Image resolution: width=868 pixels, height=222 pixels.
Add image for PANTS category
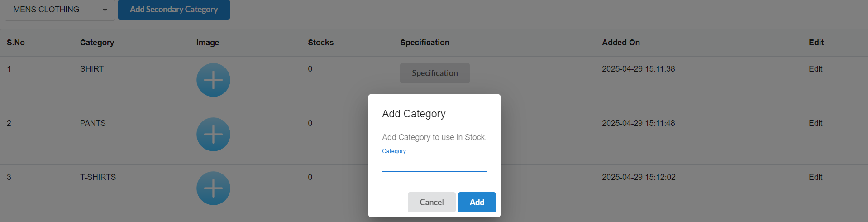click(x=213, y=135)
